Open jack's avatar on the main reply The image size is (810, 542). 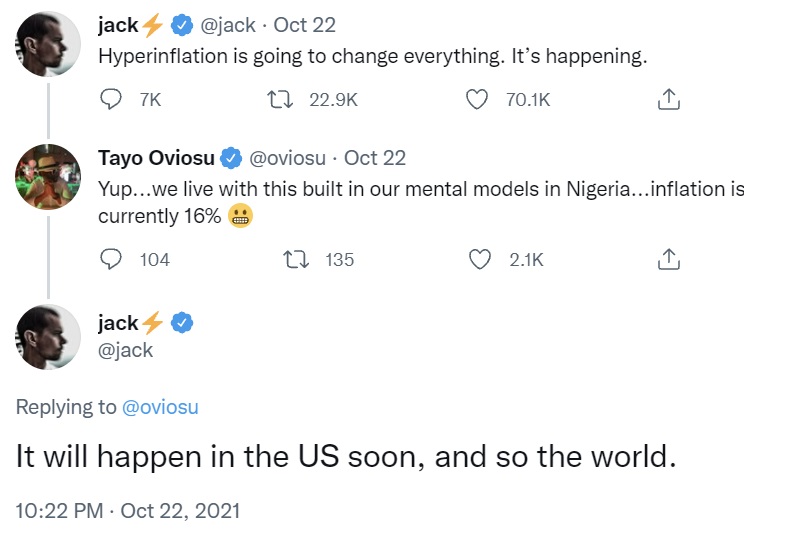(48, 337)
